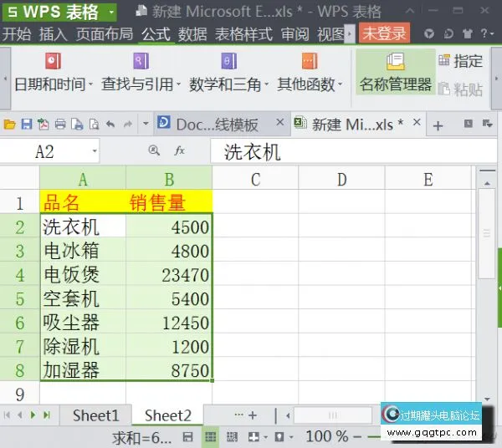Switch to the Sheet2 worksheet tab
The image size is (502, 448).
(x=168, y=415)
